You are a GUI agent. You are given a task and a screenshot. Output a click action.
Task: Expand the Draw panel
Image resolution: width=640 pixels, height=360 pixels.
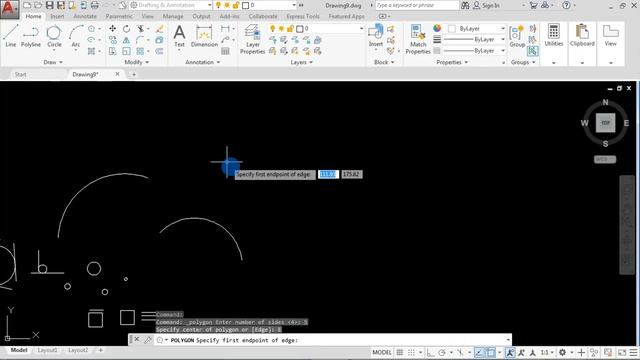coord(53,62)
